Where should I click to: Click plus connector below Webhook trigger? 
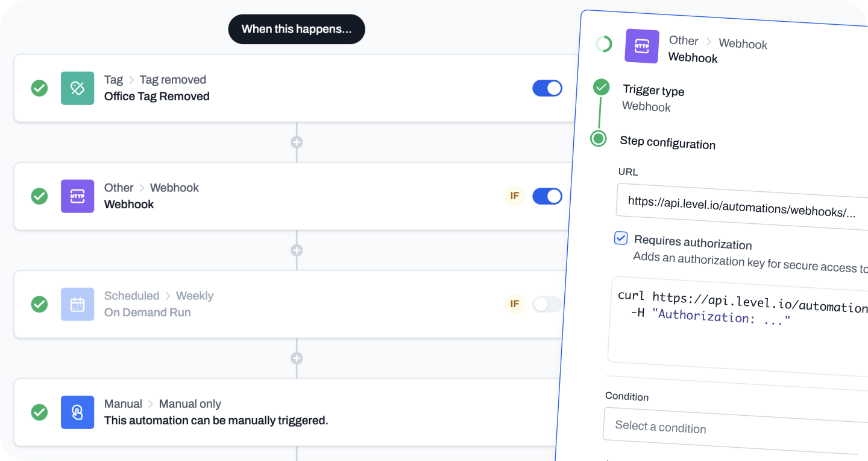coord(296,250)
